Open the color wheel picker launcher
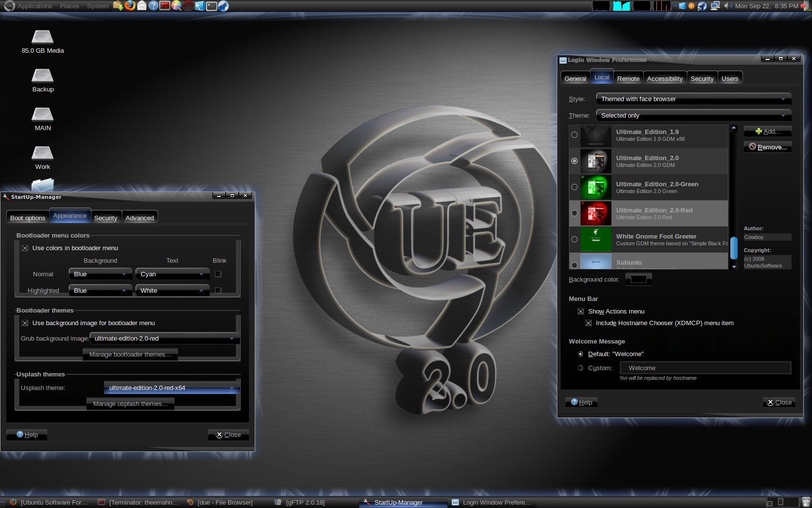The image size is (812, 508). [176, 6]
